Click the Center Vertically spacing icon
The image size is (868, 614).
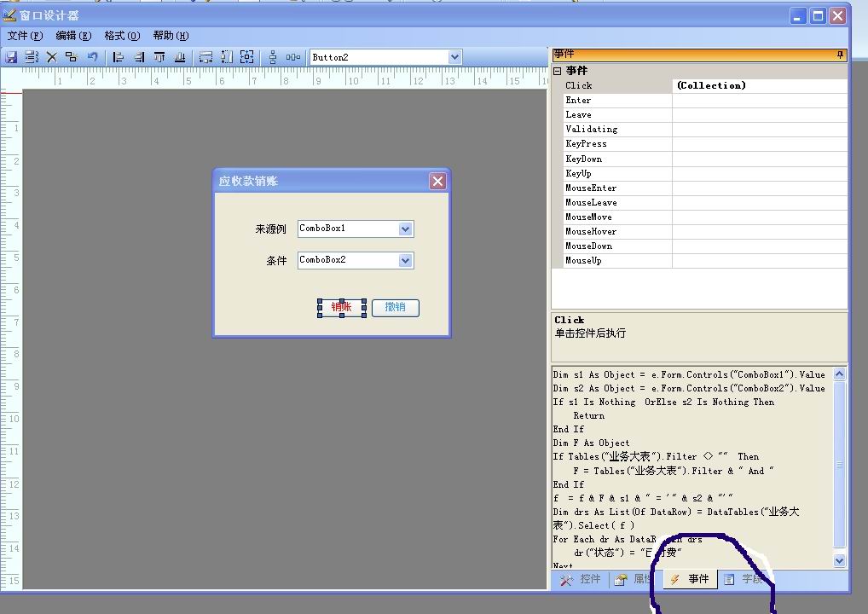coord(273,57)
